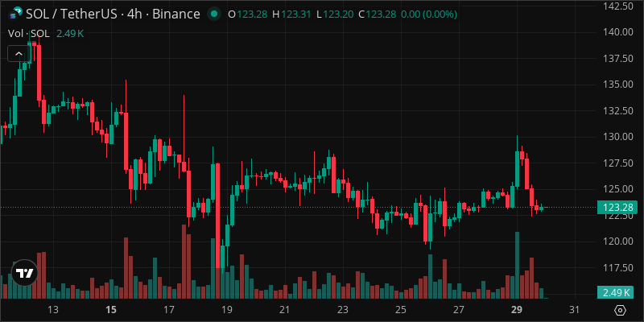Click the 130.00 price axis label
Viewport: 644px width, 322px height.
617,137
